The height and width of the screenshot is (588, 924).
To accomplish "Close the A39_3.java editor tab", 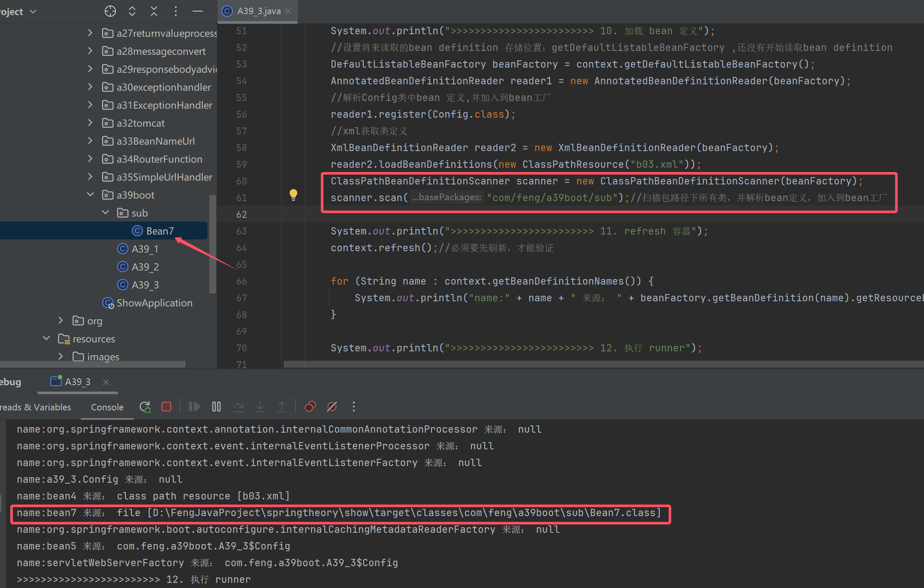I will 289,11.
